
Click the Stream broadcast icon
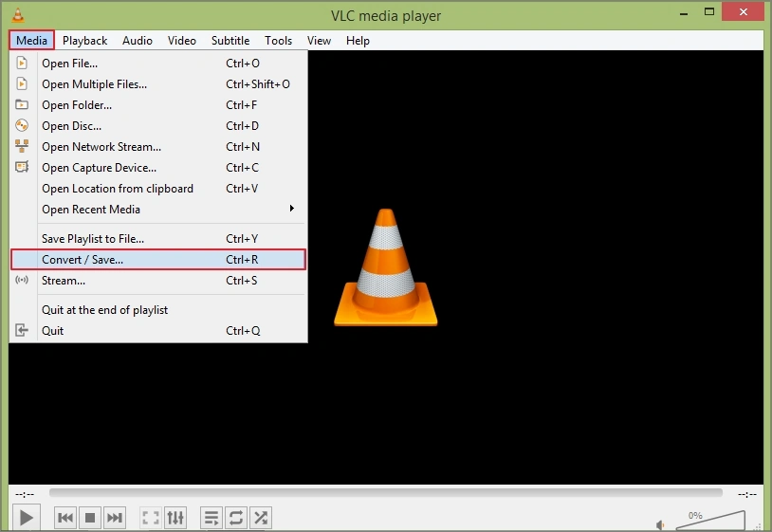pyautogui.click(x=22, y=280)
